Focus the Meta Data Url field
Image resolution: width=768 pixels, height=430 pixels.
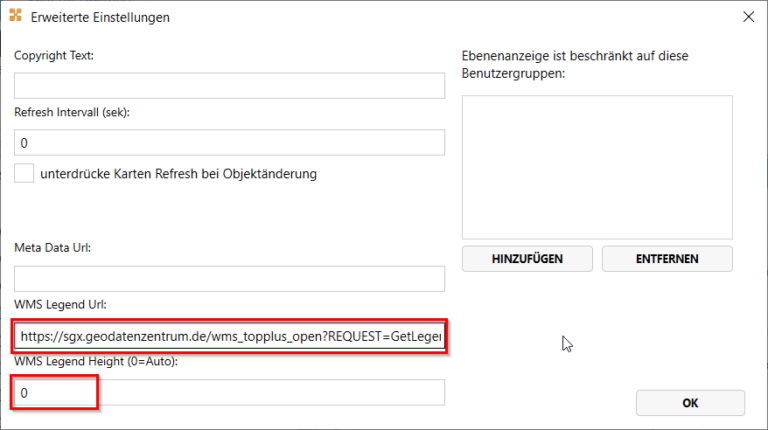tap(229, 279)
